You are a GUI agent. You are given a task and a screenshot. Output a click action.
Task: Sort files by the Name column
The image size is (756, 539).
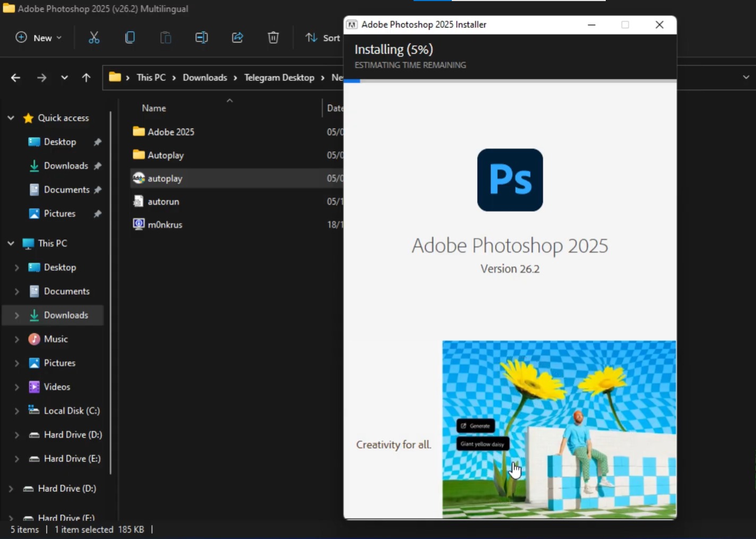154,108
